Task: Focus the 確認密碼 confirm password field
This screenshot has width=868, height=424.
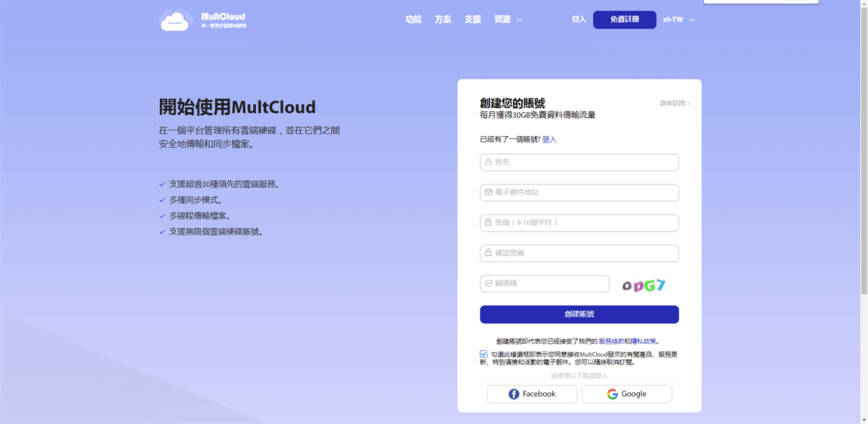Action: [579, 253]
